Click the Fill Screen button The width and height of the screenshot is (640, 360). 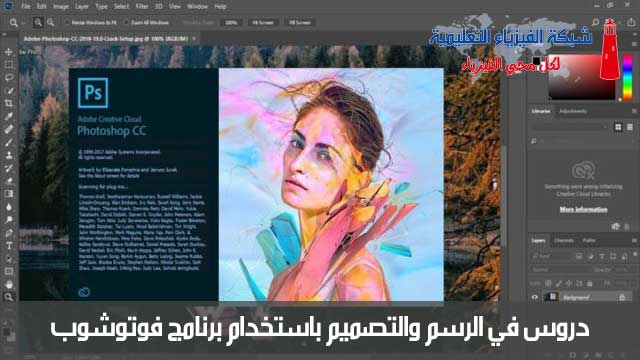point(300,22)
